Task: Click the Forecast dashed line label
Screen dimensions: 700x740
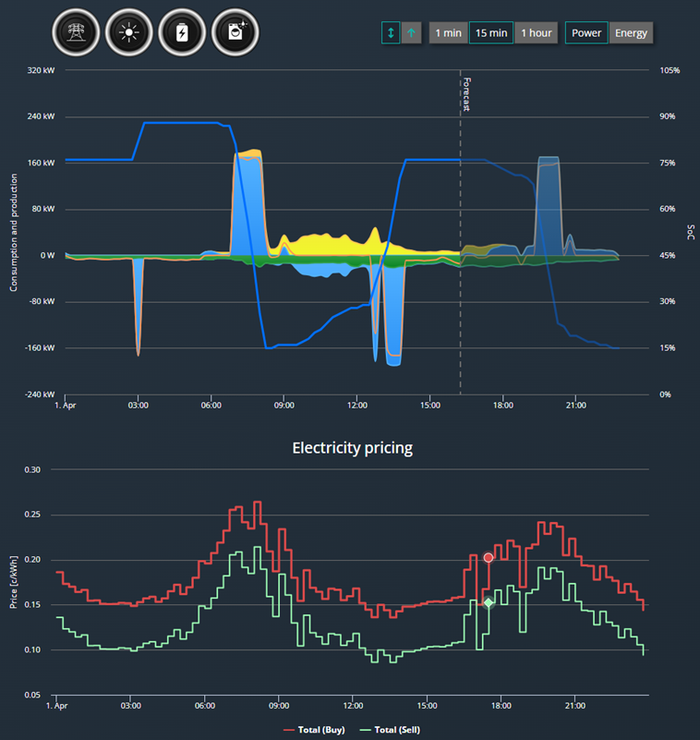Action: coord(466,94)
